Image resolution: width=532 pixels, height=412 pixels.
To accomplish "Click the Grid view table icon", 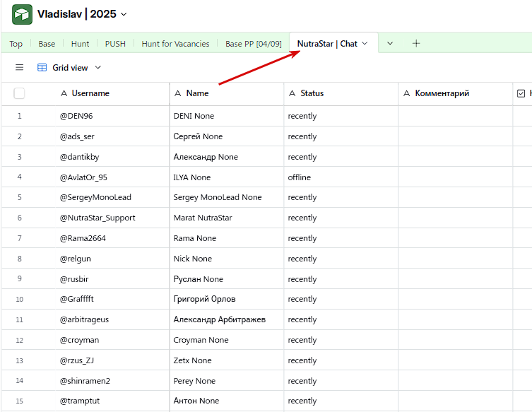I will point(42,68).
